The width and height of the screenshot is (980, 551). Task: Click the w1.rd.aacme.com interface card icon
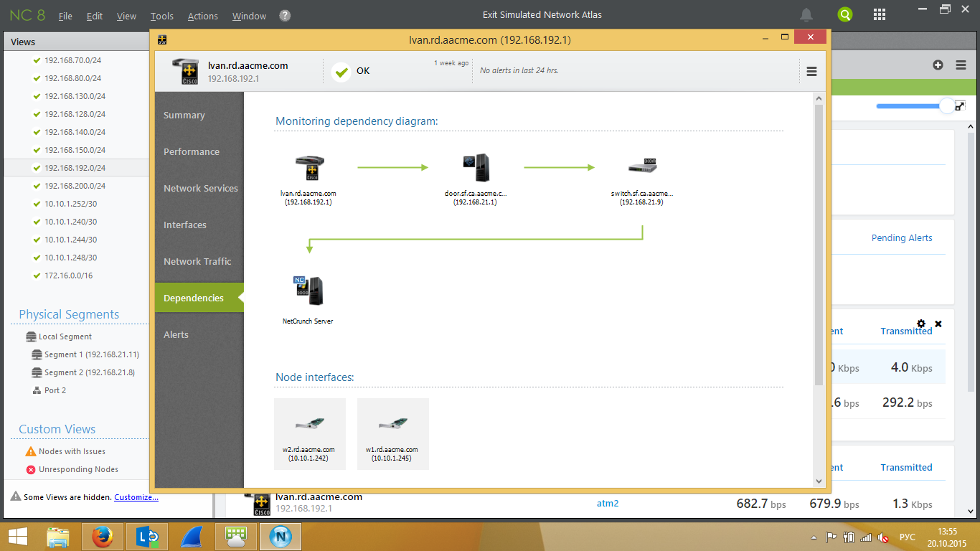pyautogui.click(x=392, y=425)
